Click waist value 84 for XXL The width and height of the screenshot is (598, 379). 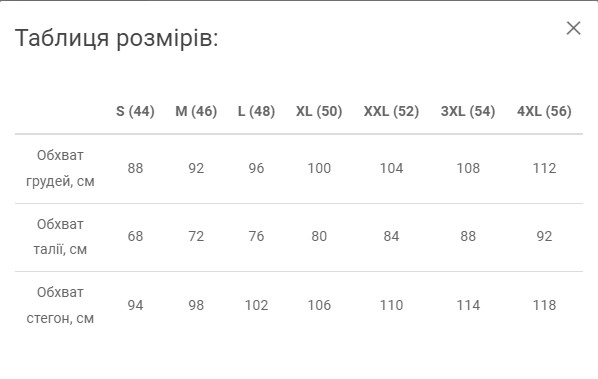coord(391,236)
